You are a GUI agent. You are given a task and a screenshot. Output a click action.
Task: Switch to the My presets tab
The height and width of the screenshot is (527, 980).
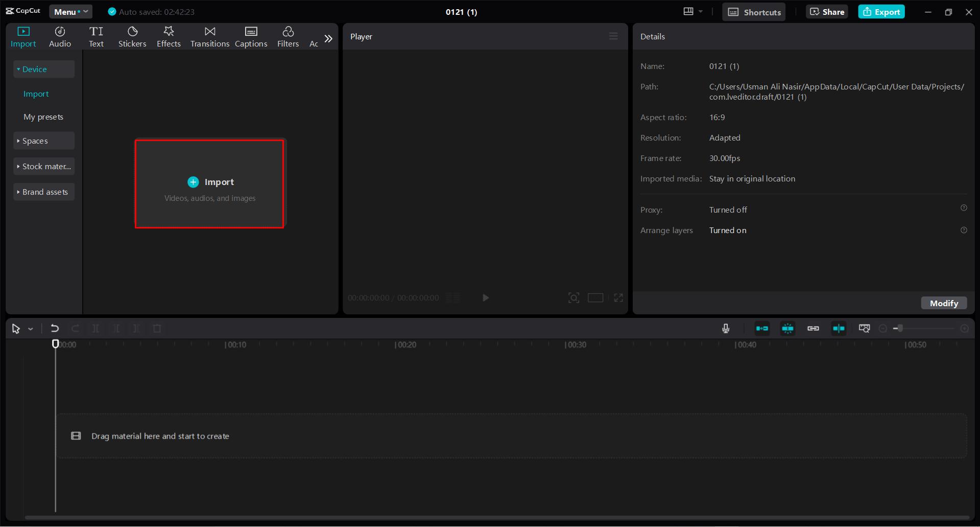pos(43,117)
